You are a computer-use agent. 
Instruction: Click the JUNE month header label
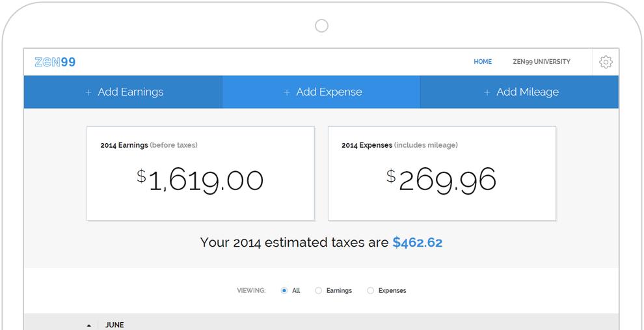(114, 325)
